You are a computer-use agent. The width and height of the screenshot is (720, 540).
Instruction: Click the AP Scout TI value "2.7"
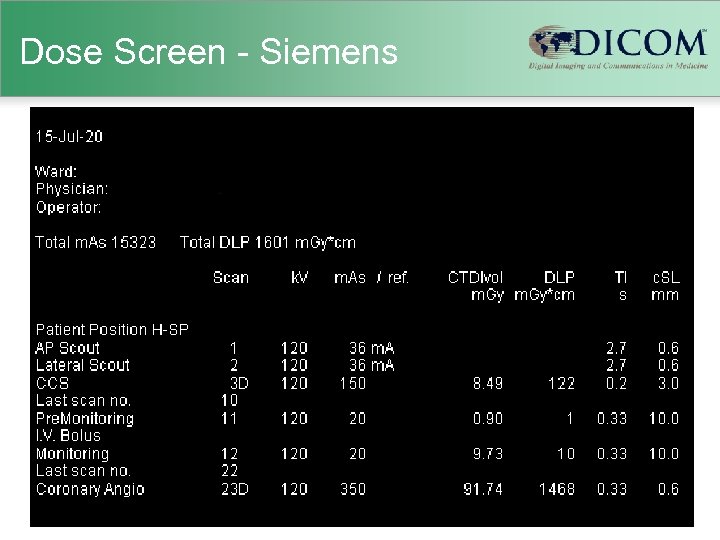(616, 349)
